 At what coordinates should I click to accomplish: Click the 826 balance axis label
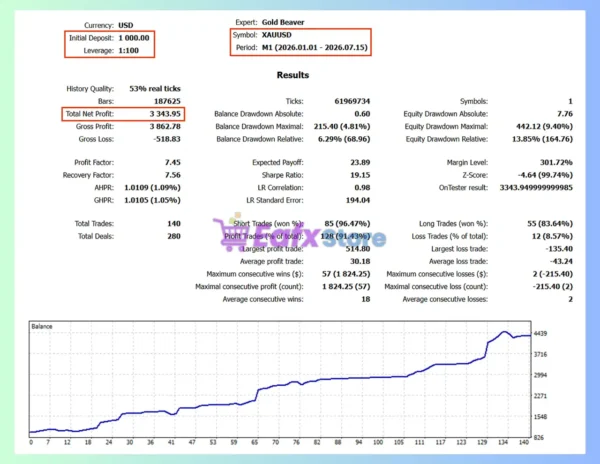click(538, 438)
